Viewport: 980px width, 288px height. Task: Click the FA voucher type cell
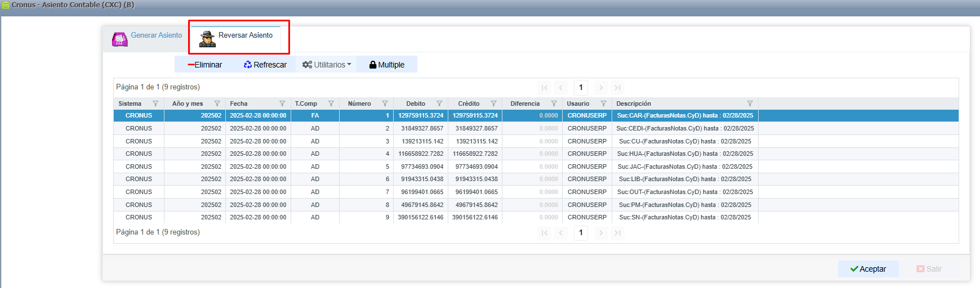pyautogui.click(x=315, y=115)
